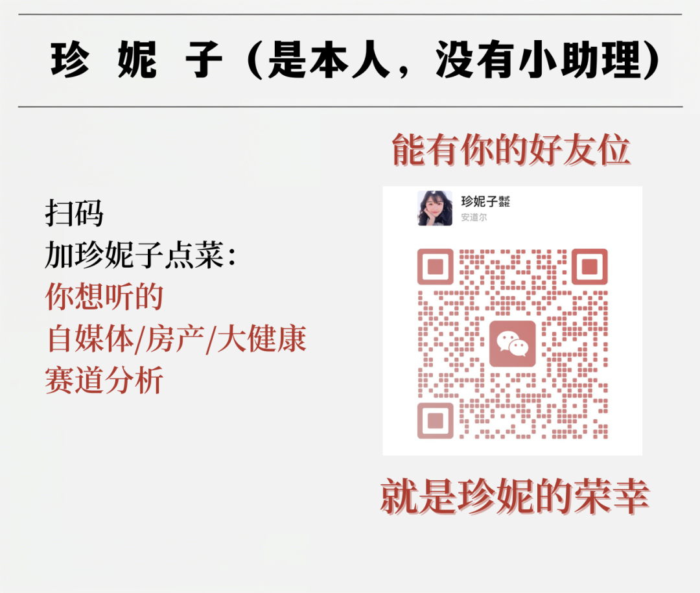Click the text 自媒体/房产/大健康
Image resolution: width=700 pixels, height=593 pixels.
point(176,339)
